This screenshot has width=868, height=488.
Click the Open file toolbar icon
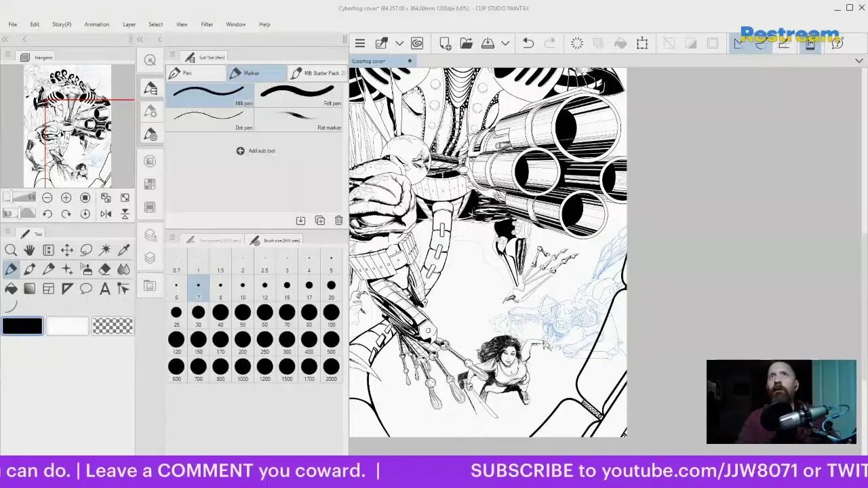(x=466, y=43)
